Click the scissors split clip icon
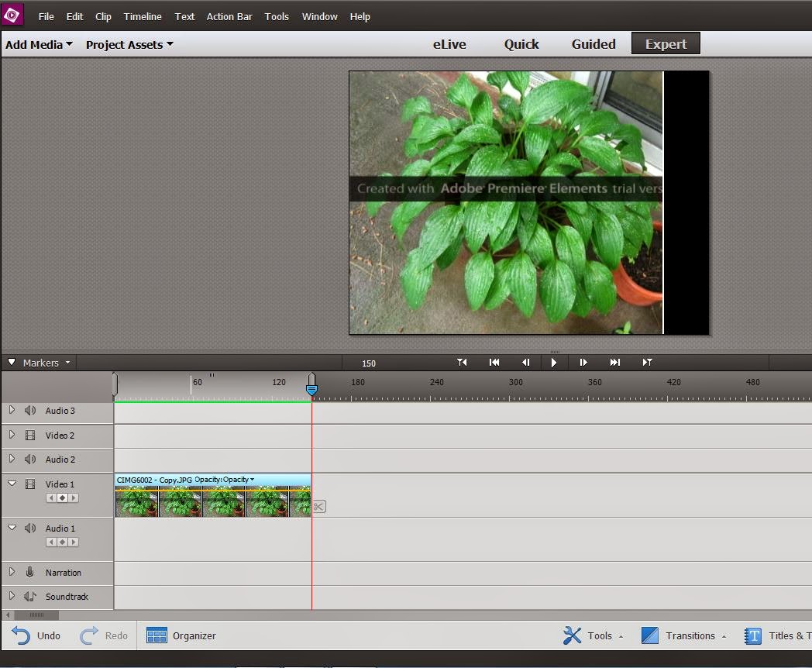 coord(319,507)
